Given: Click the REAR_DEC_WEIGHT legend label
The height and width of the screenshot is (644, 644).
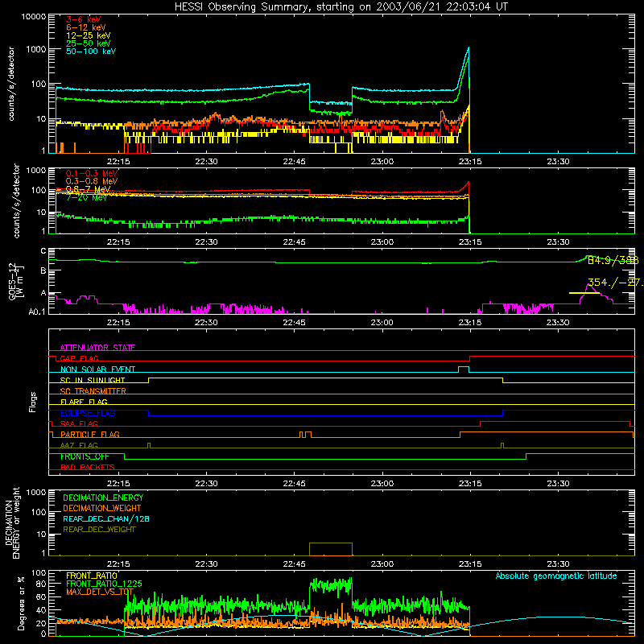Looking at the screenshot, I should [99, 530].
